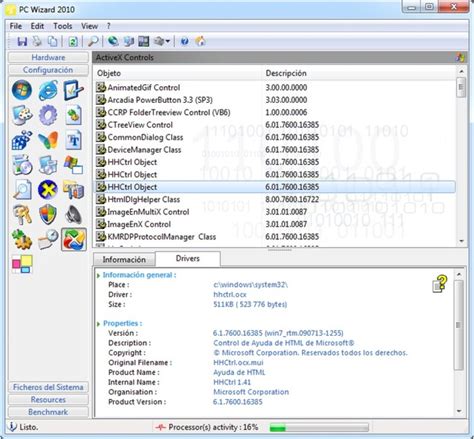Viewport: 474px width, 439px height.
Task: Click the green Refresh toolbar icon
Action: pyautogui.click(x=73, y=41)
